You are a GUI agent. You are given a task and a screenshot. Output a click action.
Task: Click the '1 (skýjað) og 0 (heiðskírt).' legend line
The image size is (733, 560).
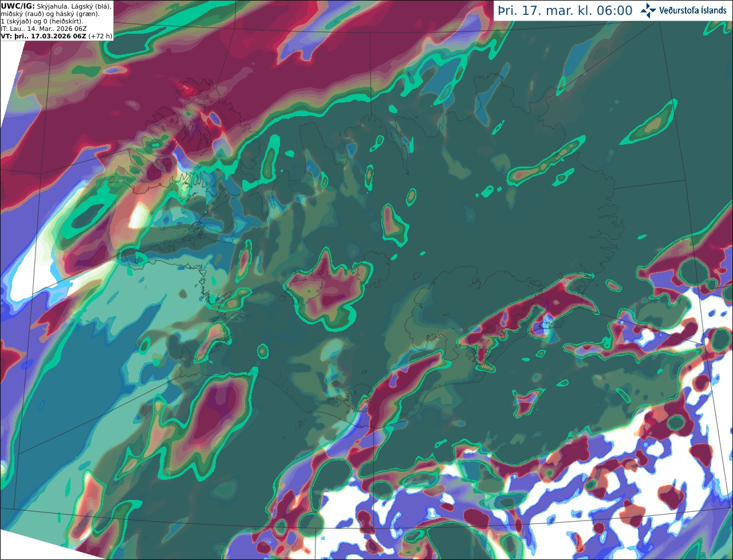point(42,21)
